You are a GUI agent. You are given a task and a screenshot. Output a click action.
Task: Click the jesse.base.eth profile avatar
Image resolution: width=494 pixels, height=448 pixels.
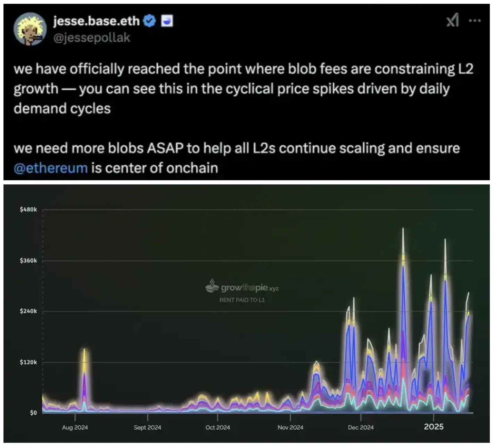pyautogui.click(x=30, y=30)
